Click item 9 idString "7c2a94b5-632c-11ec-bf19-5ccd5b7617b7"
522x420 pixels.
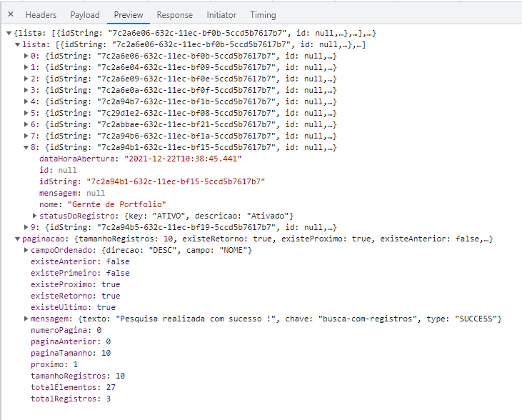[x=186, y=227]
